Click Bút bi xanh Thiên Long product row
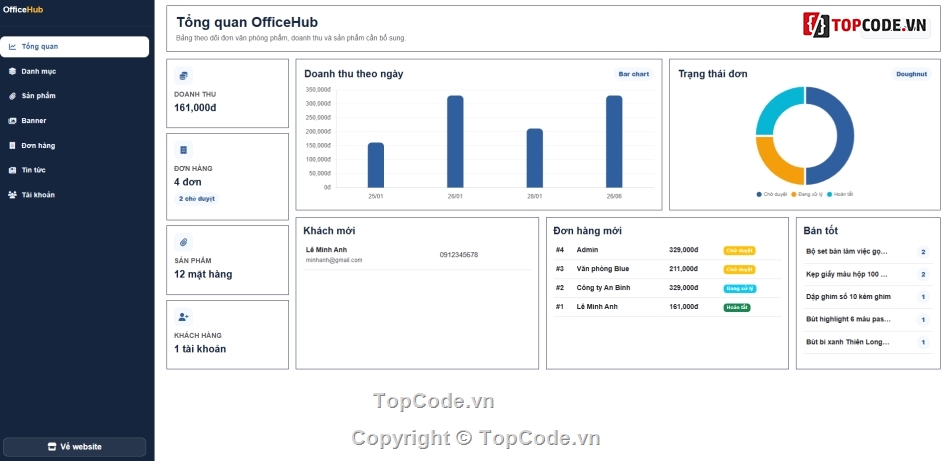 pyautogui.click(x=868, y=342)
